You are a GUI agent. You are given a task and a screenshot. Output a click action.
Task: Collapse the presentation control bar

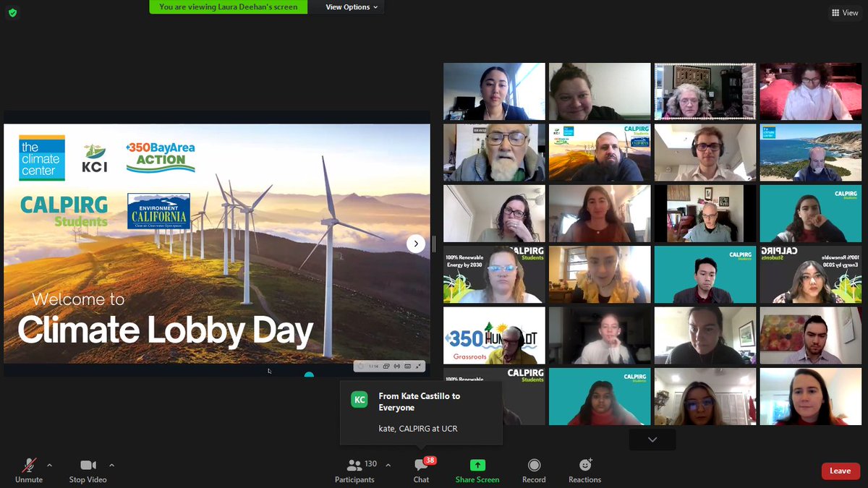419,366
